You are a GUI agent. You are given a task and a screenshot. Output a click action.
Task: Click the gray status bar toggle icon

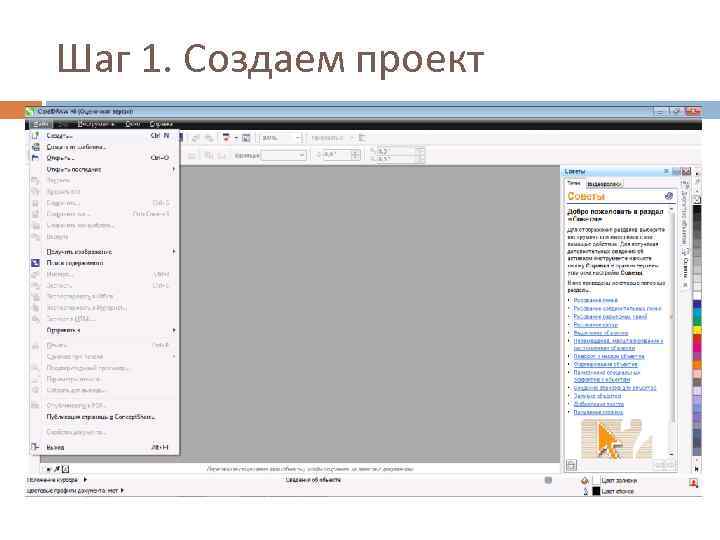[548, 480]
